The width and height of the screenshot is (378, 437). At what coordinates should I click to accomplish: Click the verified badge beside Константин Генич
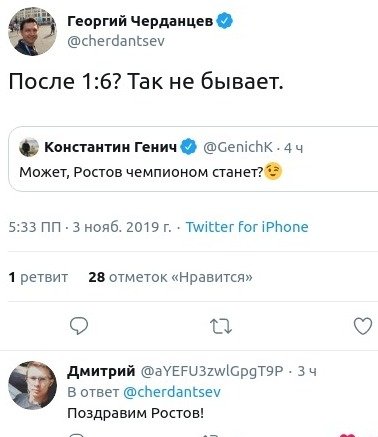point(189,147)
